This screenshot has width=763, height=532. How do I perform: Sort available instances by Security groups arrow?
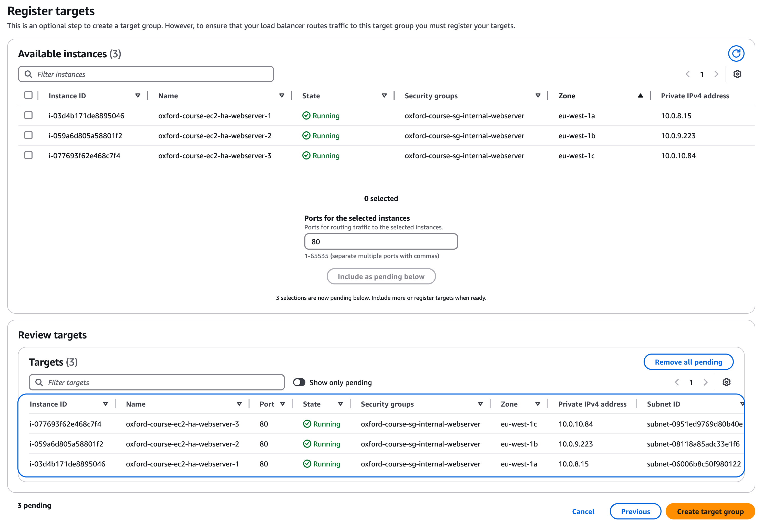coord(538,96)
